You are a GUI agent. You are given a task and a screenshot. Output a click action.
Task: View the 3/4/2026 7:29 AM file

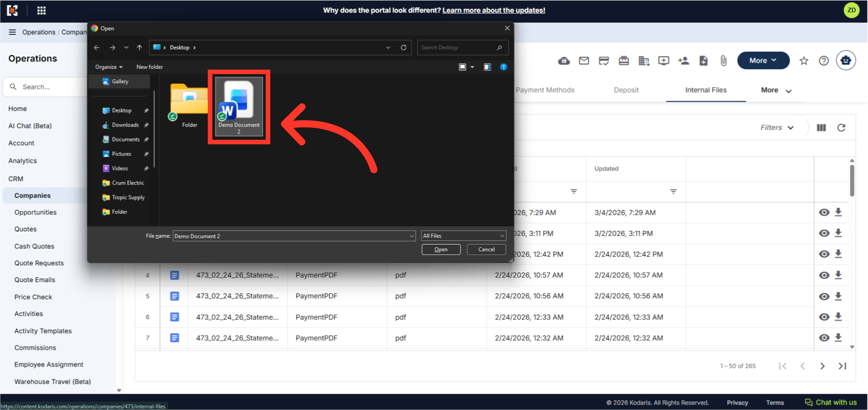coord(824,212)
